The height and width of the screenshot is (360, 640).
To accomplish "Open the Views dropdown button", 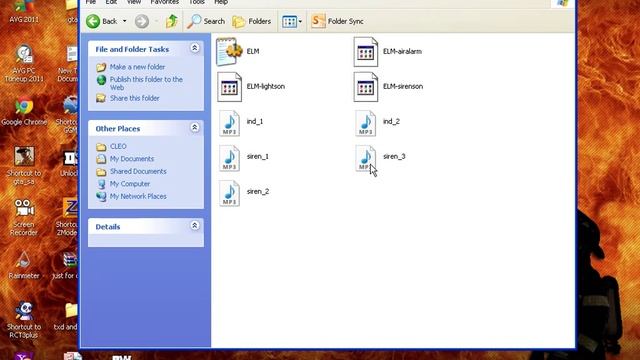I will click(x=292, y=21).
